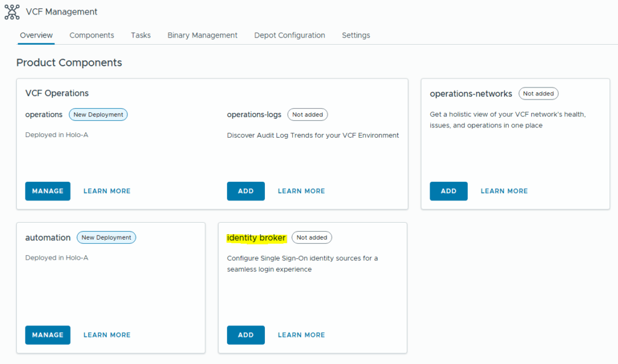
Task: Open LEARN MORE under automation
Action: point(107,335)
